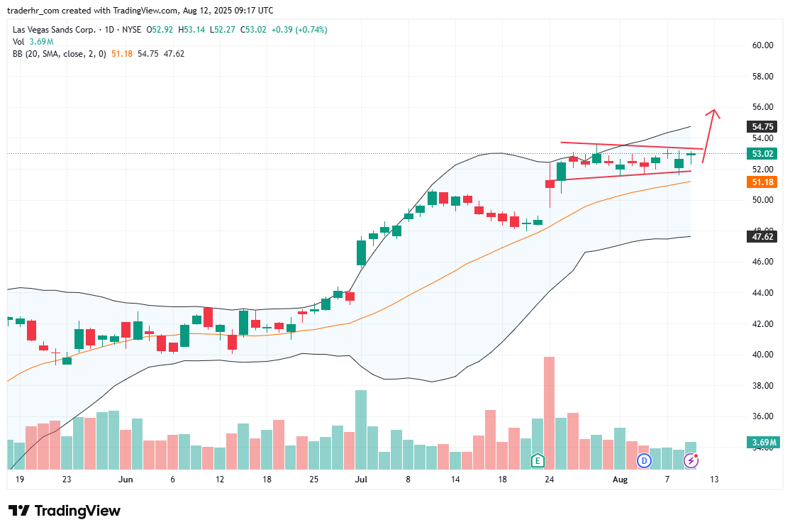Click the 54.75 upper band price label

(x=762, y=126)
